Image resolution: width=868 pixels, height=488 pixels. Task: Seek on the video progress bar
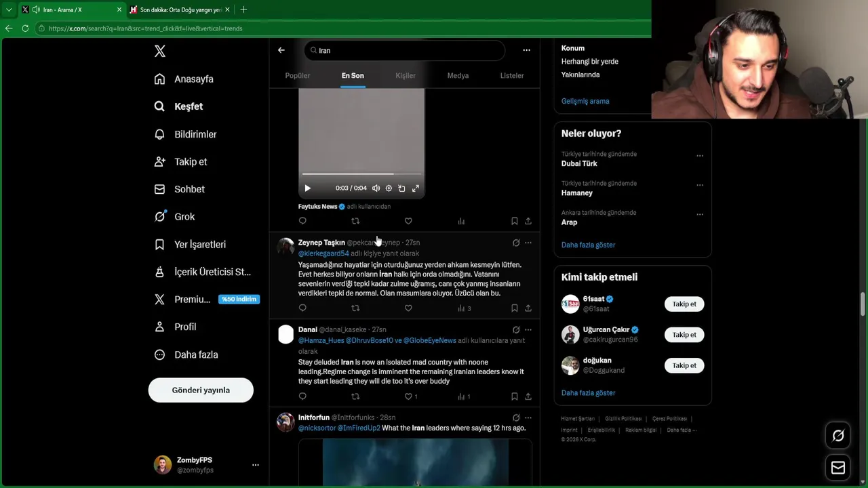click(361, 174)
